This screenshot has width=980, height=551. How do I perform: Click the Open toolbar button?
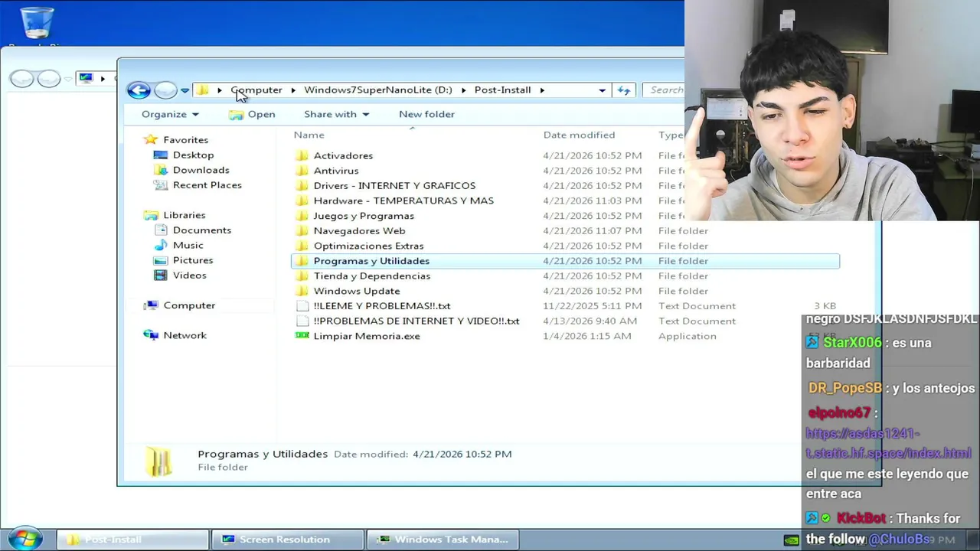point(252,114)
